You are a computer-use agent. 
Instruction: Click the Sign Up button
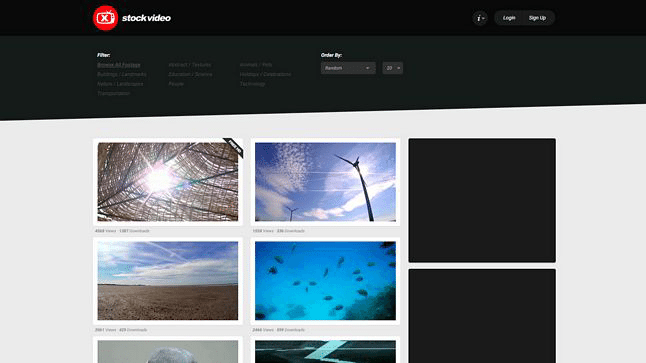pyautogui.click(x=537, y=18)
